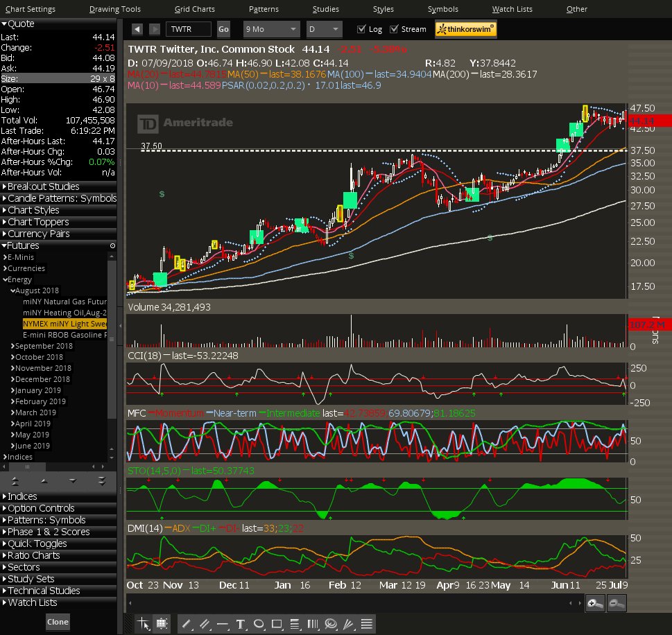
Task: Click the Go button next to TWTR
Action: pyautogui.click(x=223, y=29)
